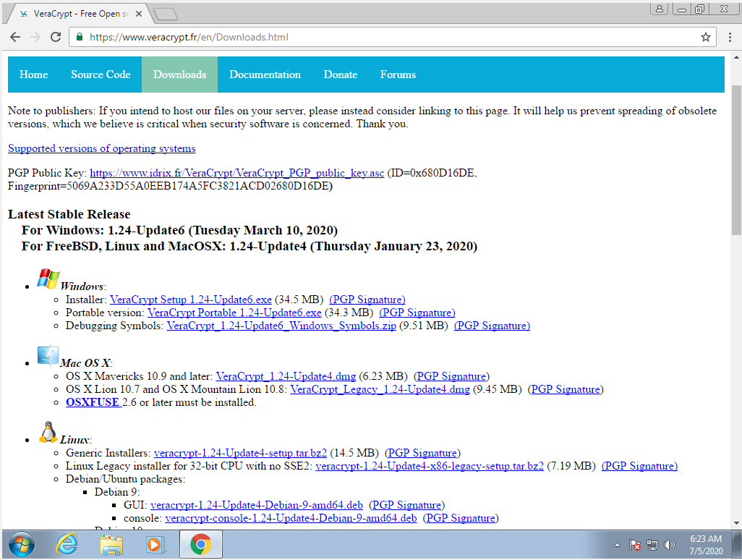742x560 pixels.
Task: Click the Mac OS X Finder icon
Action: click(x=48, y=356)
